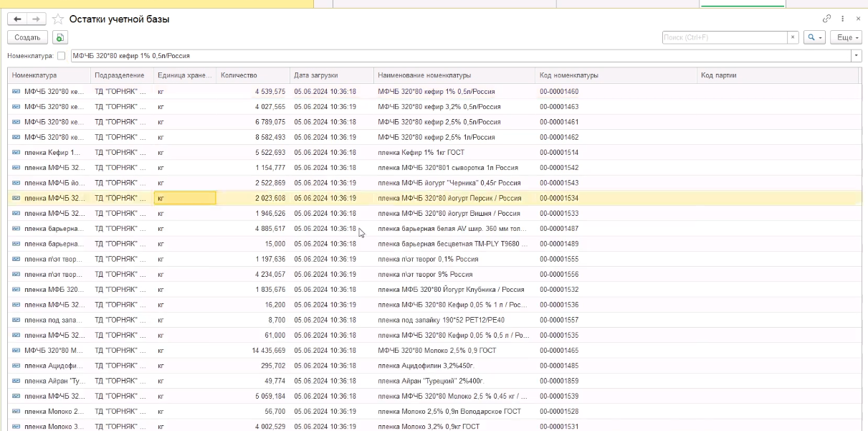Select cell 'пленка п\эт творог 9% Россия'
This screenshot has width=868, height=431.
point(454,275)
